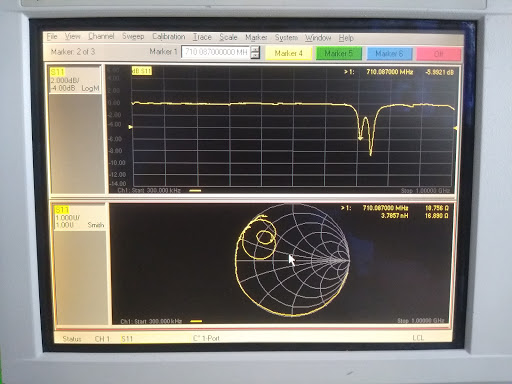
Task: Turn markers off with the Off button
Action: (438, 54)
